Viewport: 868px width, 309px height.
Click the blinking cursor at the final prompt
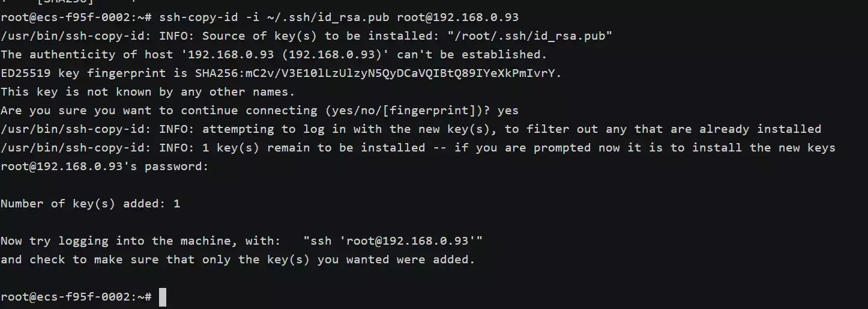tap(163, 297)
